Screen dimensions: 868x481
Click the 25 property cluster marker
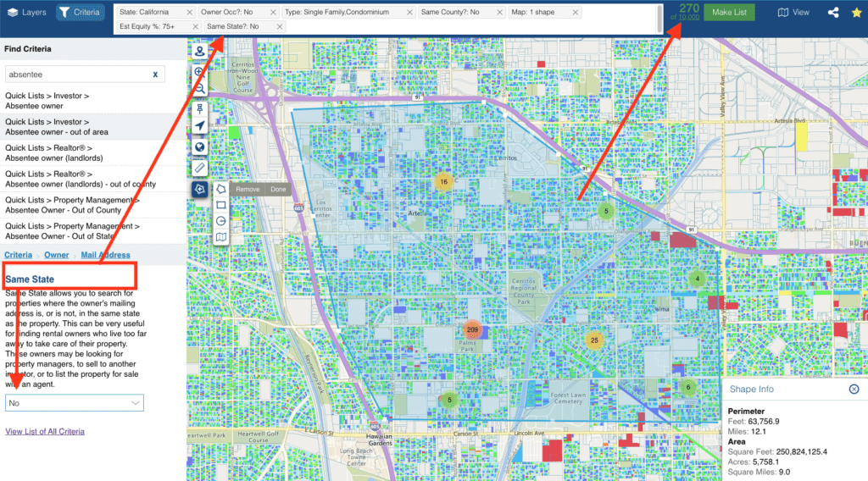[x=594, y=340]
